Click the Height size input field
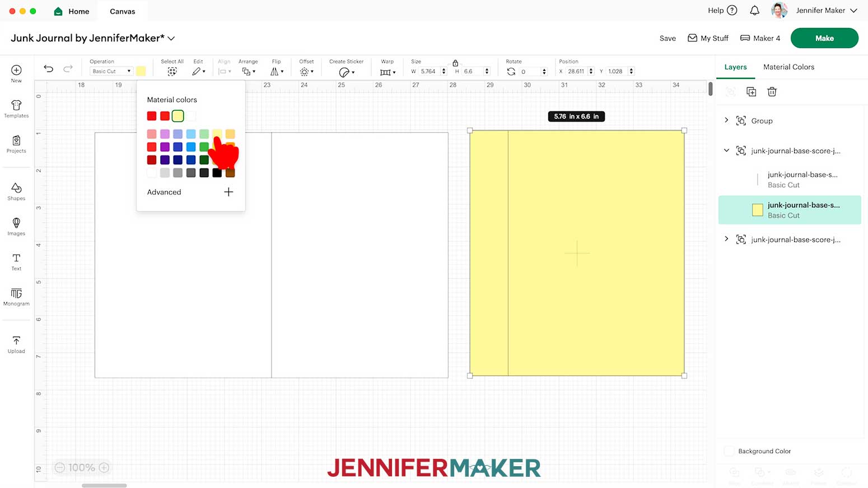This screenshot has height=488, width=868. point(472,72)
